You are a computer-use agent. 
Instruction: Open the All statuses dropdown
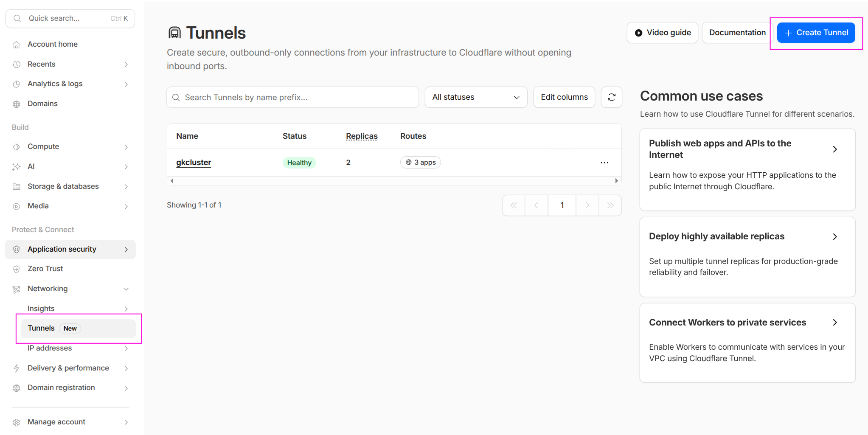pyautogui.click(x=475, y=97)
